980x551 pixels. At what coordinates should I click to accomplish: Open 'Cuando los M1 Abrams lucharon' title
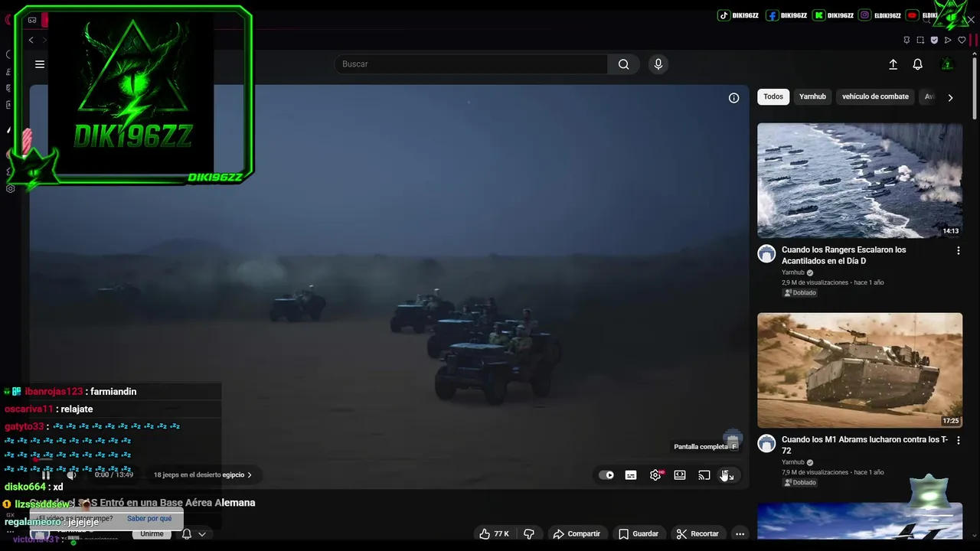tap(864, 445)
